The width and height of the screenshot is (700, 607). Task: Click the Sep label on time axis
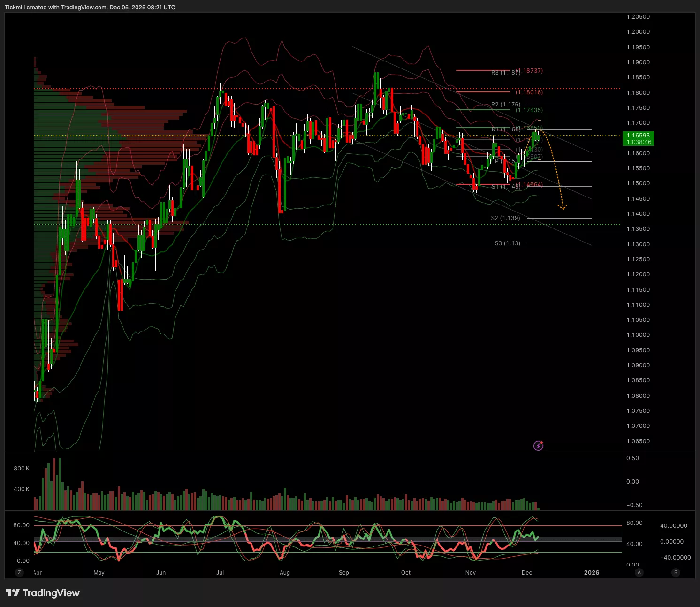344,573
